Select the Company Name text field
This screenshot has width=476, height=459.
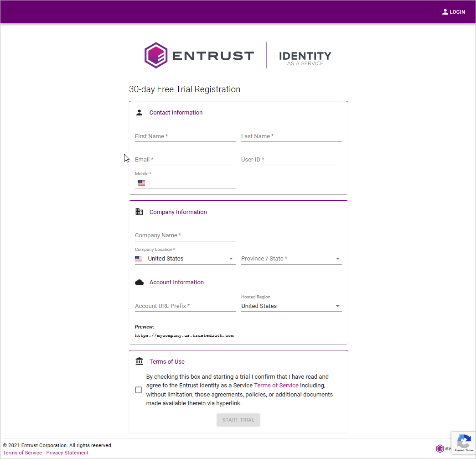click(x=185, y=235)
